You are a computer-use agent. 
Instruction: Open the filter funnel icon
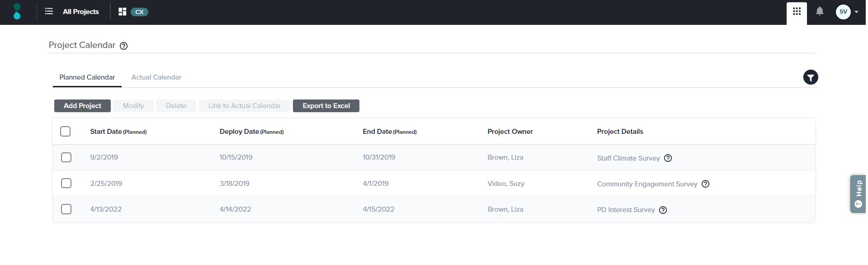click(811, 78)
